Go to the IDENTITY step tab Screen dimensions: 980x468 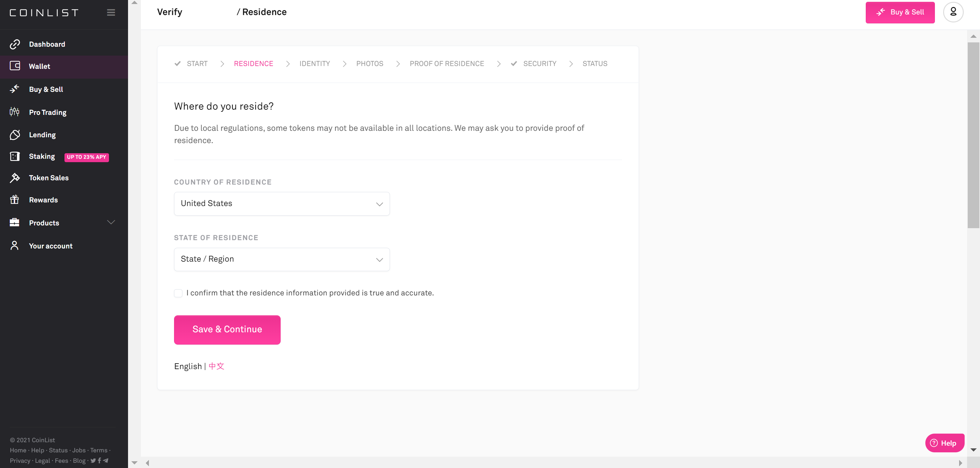pos(314,64)
